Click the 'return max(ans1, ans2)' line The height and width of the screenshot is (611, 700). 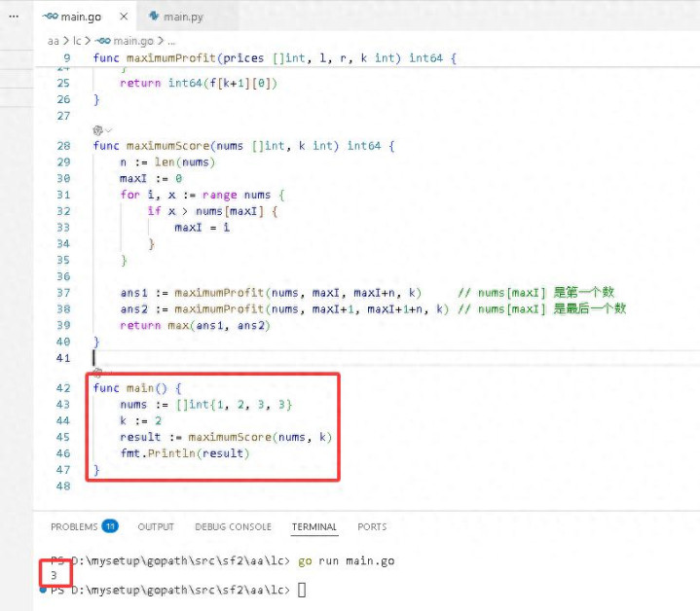coord(195,326)
